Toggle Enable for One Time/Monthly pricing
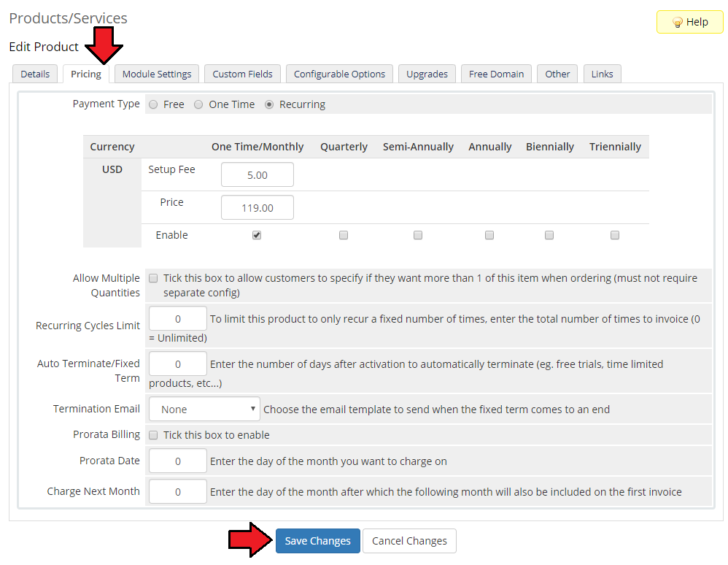 [257, 235]
